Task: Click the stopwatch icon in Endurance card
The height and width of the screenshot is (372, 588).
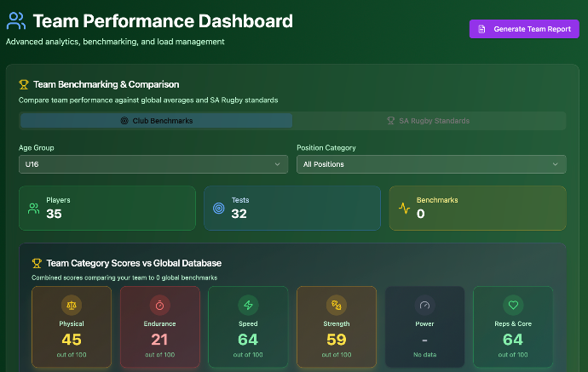Action: pyautogui.click(x=159, y=305)
